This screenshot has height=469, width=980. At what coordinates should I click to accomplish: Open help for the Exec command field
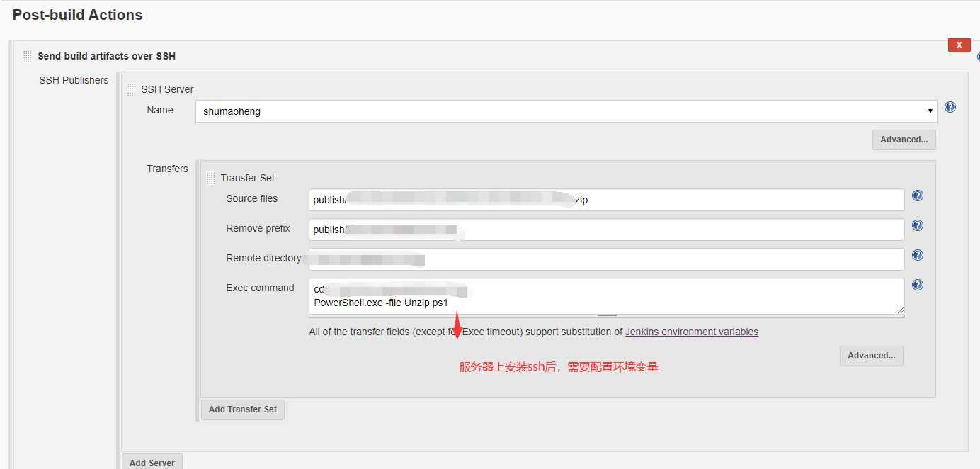(918, 286)
